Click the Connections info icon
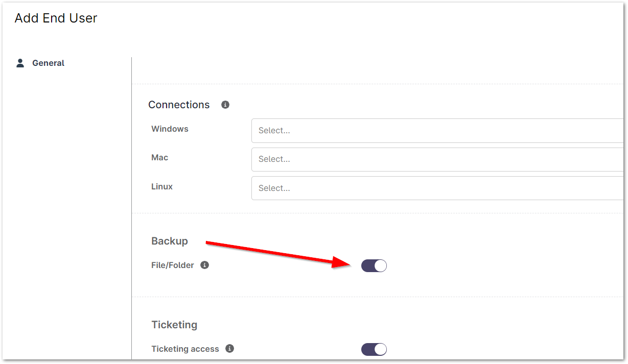The image size is (628, 364). tap(225, 105)
